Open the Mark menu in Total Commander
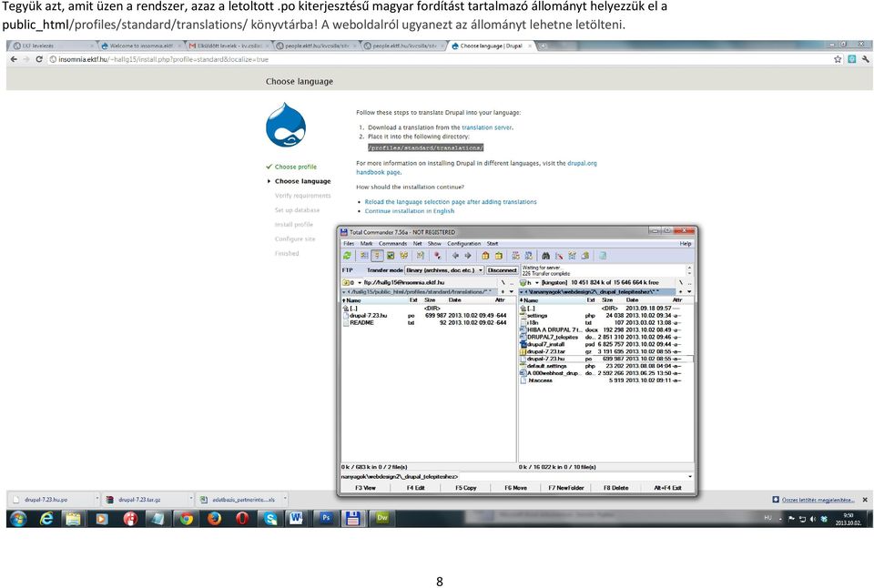The image size is (874, 588). (x=366, y=244)
